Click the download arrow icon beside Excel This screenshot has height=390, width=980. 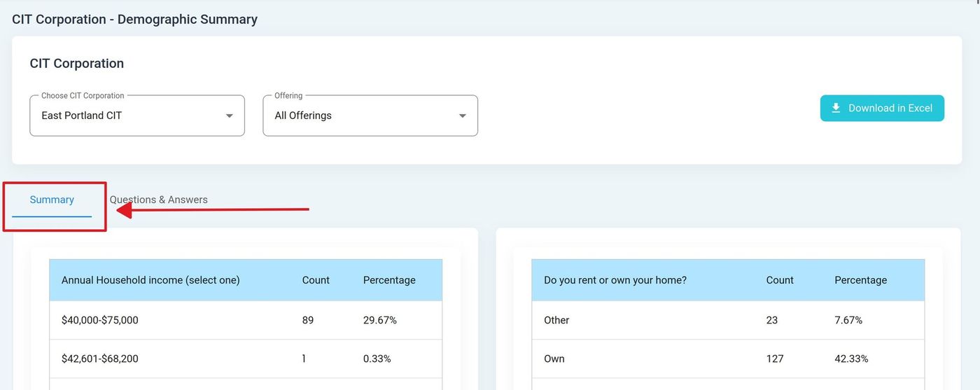pos(836,109)
